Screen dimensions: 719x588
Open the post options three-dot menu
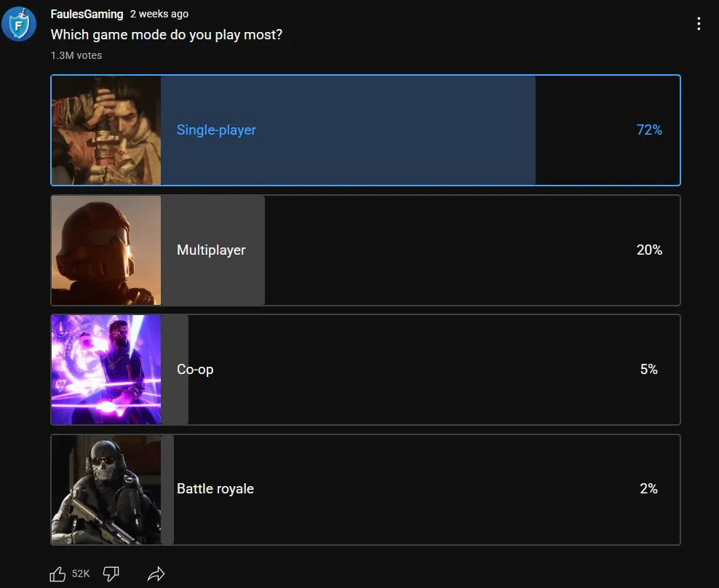point(699,24)
